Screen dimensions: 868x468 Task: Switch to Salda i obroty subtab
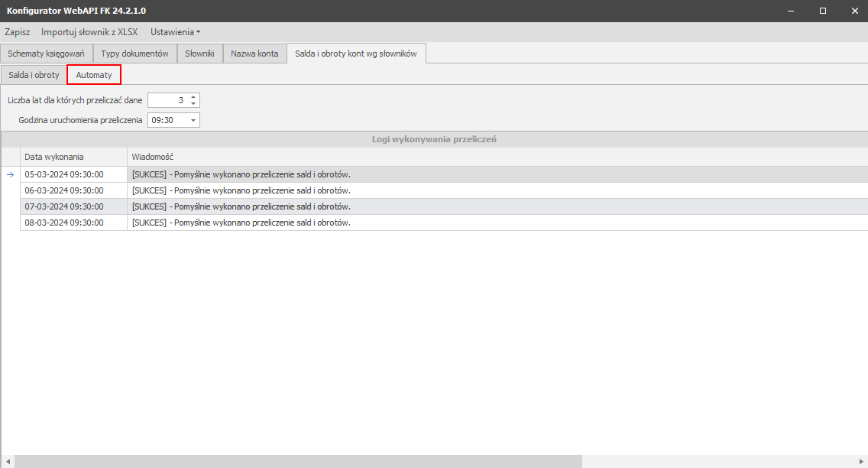34,75
